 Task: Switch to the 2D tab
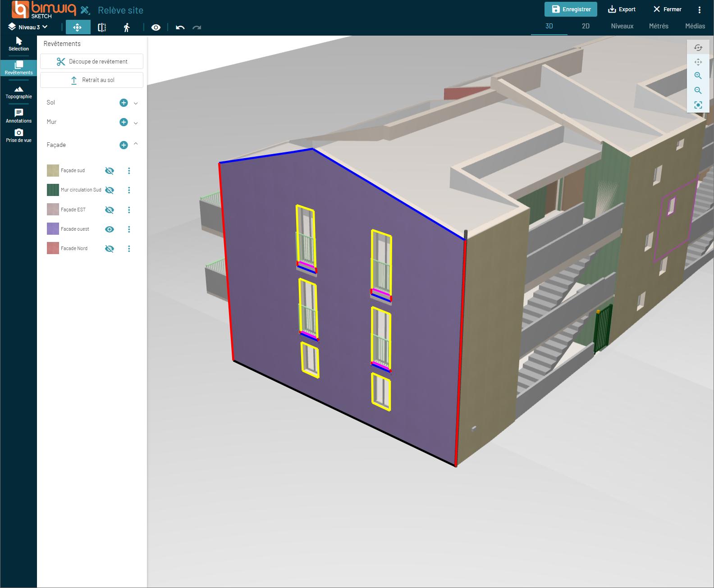pos(586,26)
